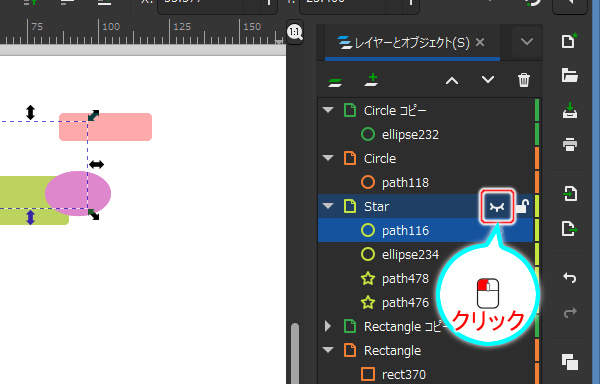Screen dimensions: 600x384
Task: Select the Circle layer name
Action: (380, 158)
